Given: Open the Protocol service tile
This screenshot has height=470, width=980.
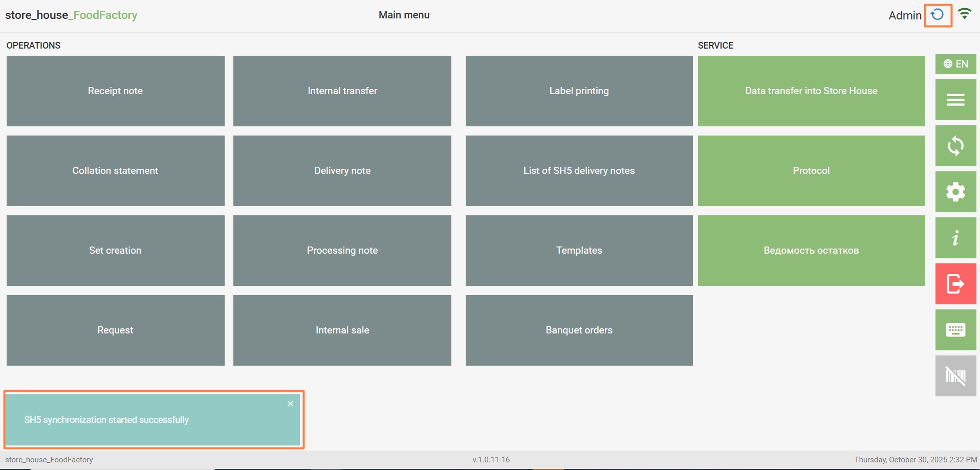Looking at the screenshot, I should 811,171.
